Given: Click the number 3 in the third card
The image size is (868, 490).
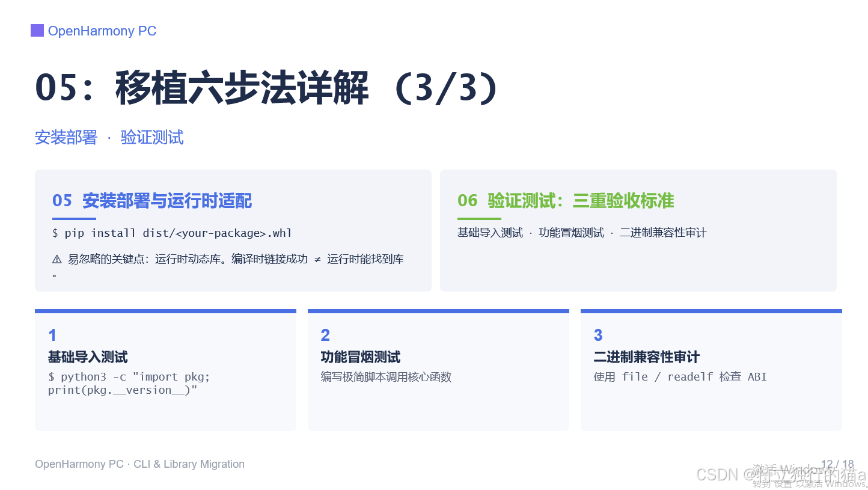Looking at the screenshot, I should (x=598, y=335).
